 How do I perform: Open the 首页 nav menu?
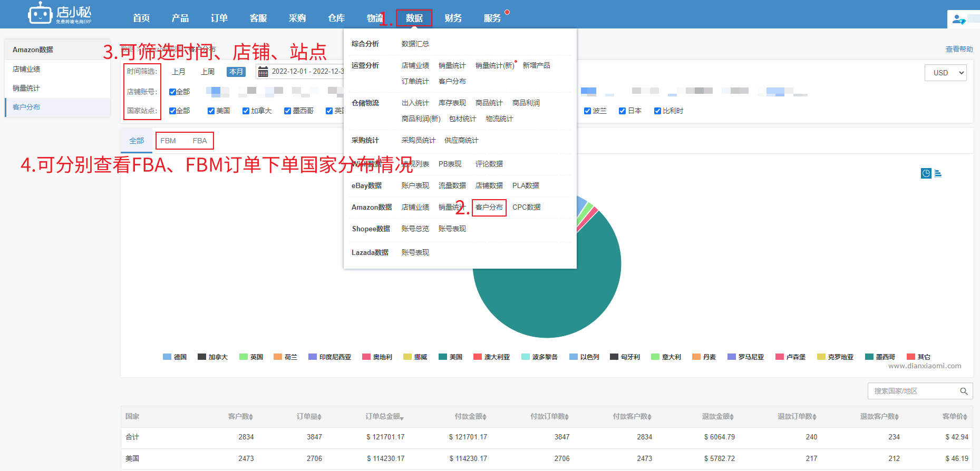point(141,18)
